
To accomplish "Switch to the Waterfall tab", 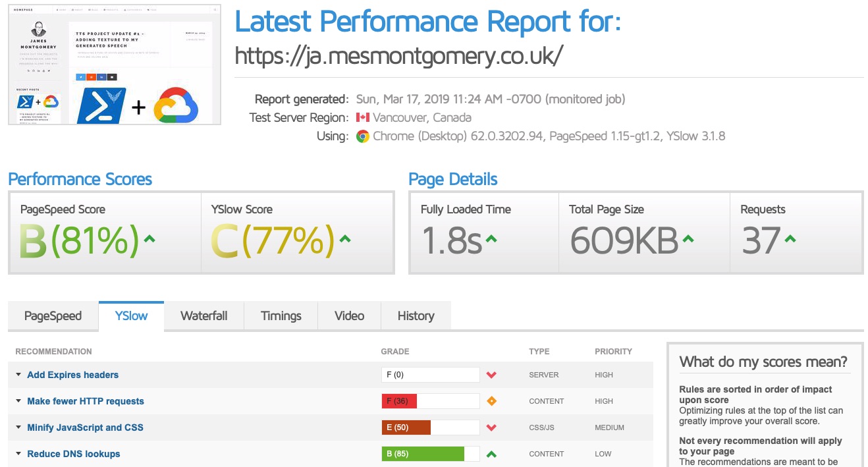I will (203, 316).
